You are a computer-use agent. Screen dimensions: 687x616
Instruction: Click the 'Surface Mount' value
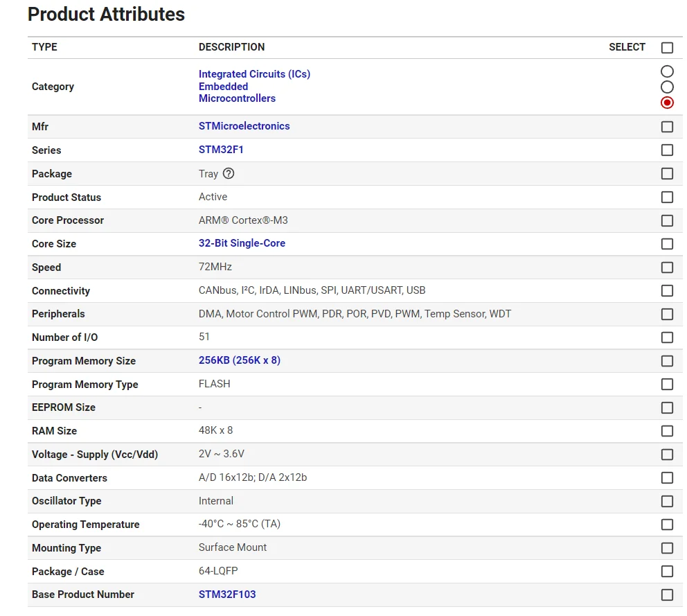point(233,547)
